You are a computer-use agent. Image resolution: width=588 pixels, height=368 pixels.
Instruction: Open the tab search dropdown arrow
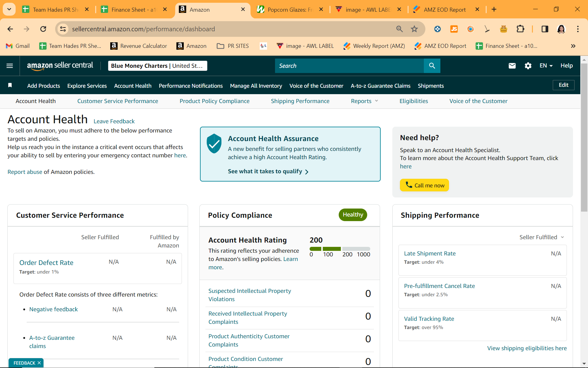coord(9,9)
